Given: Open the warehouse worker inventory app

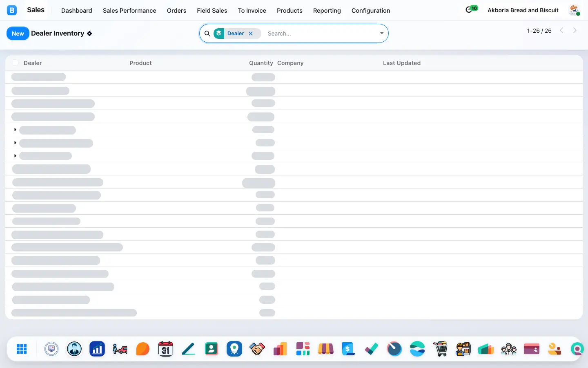Looking at the screenshot, I should click(x=463, y=349).
